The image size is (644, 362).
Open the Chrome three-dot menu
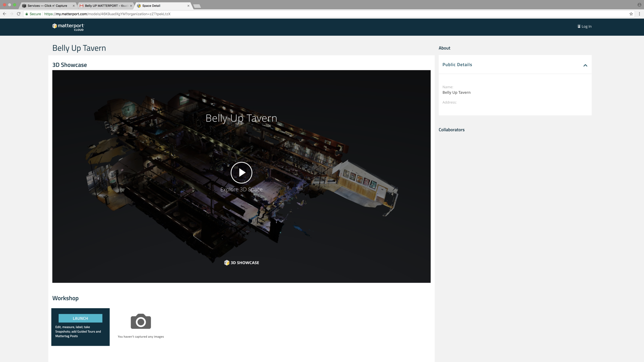tap(639, 14)
